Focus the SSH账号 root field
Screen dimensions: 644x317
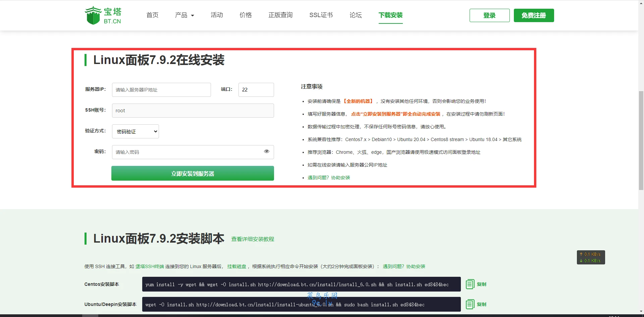click(193, 111)
